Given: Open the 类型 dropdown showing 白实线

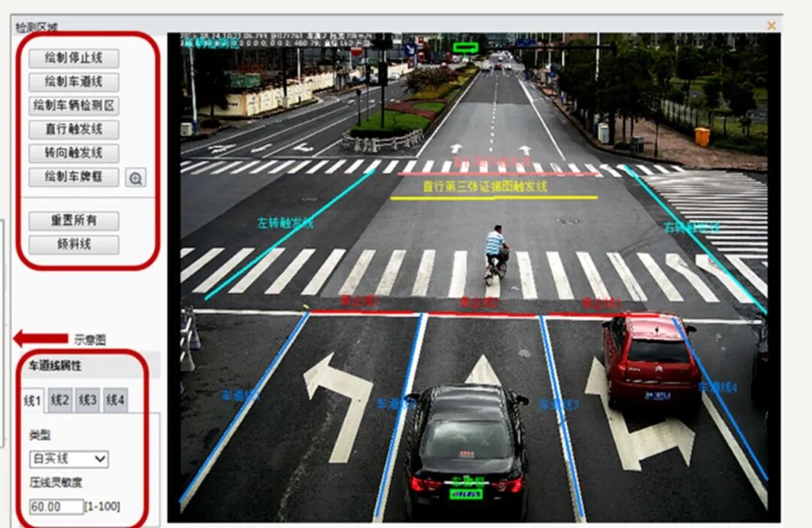Looking at the screenshot, I should (x=69, y=459).
